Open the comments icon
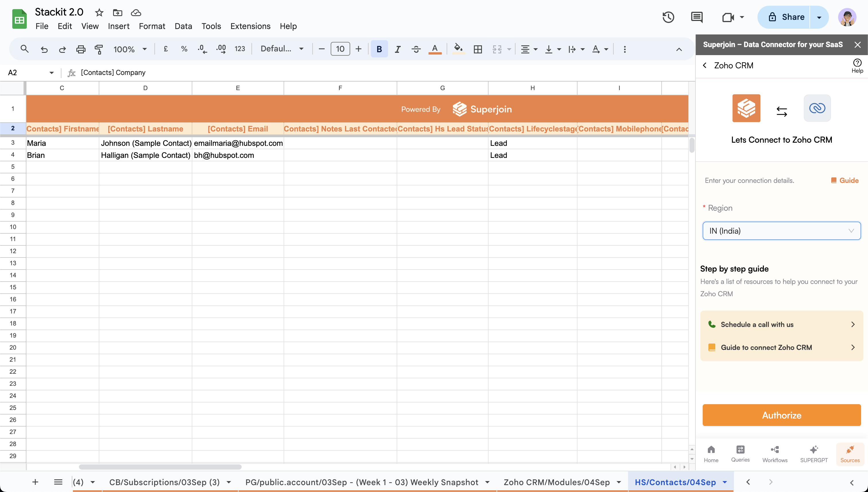Image resolution: width=868 pixels, height=492 pixels. pos(697,17)
